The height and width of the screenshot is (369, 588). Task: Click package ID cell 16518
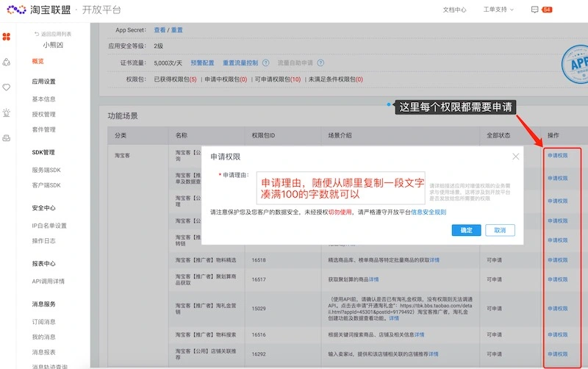[x=259, y=260]
